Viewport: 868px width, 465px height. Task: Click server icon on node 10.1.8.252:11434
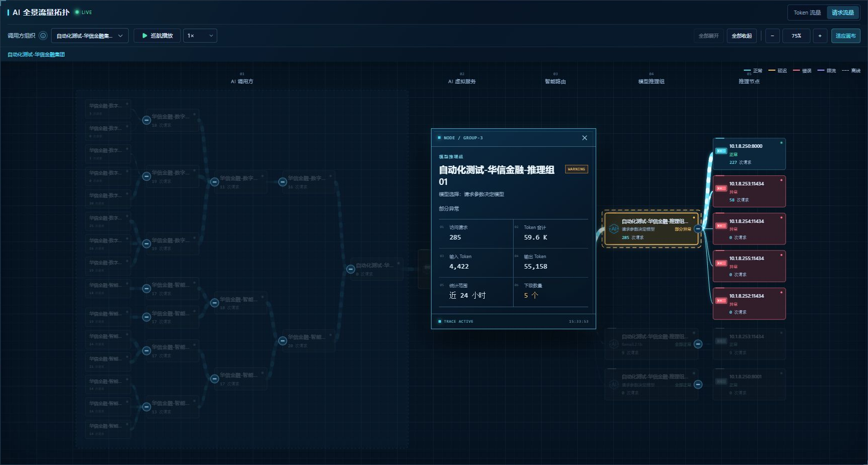[721, 301]
